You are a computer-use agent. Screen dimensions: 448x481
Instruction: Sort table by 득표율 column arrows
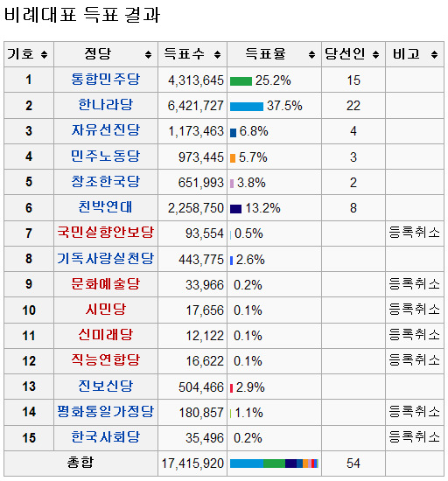point(311,54)
